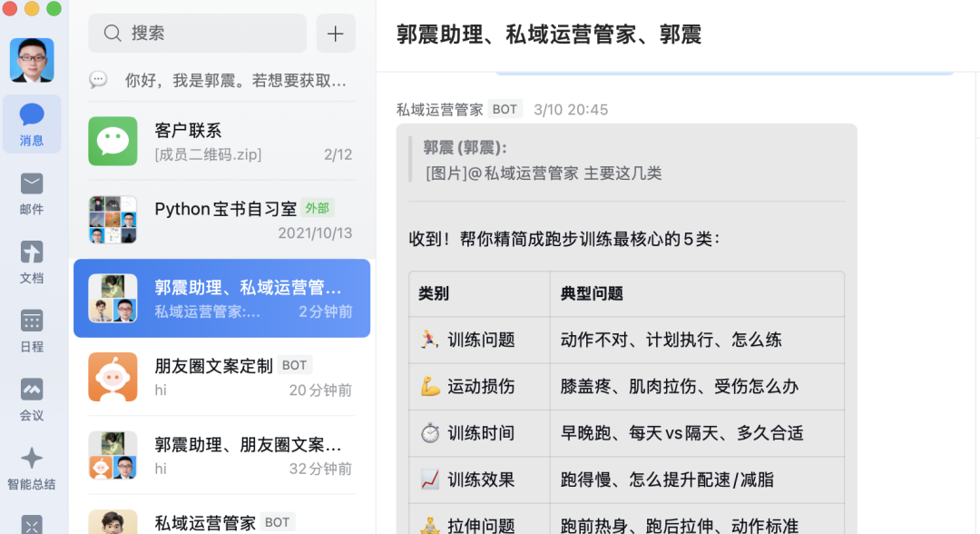Click the plus button to create new chat
The height and width of the screenshot is (534, 980).
point(336,33)
